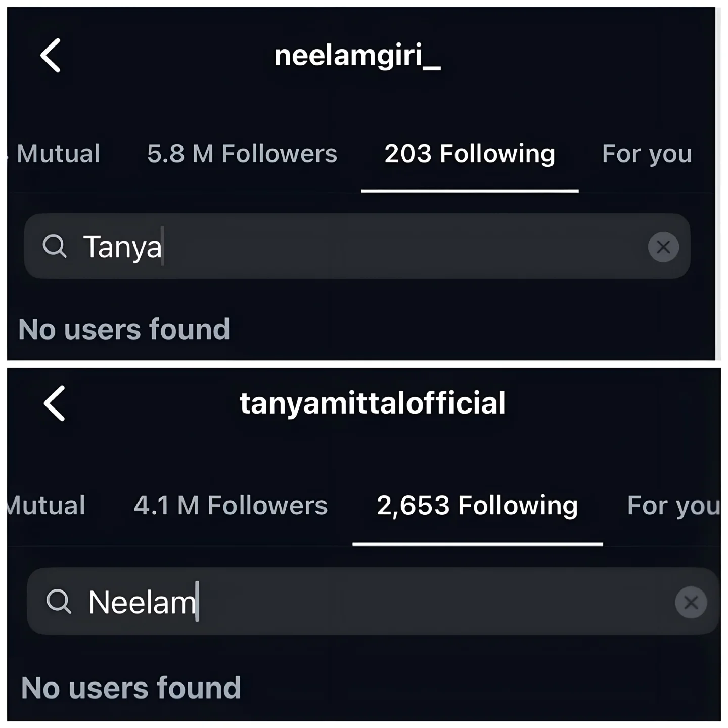Clear the Tanya search text
The width and height of the screenshot is (728, 728).
point(663,247)
